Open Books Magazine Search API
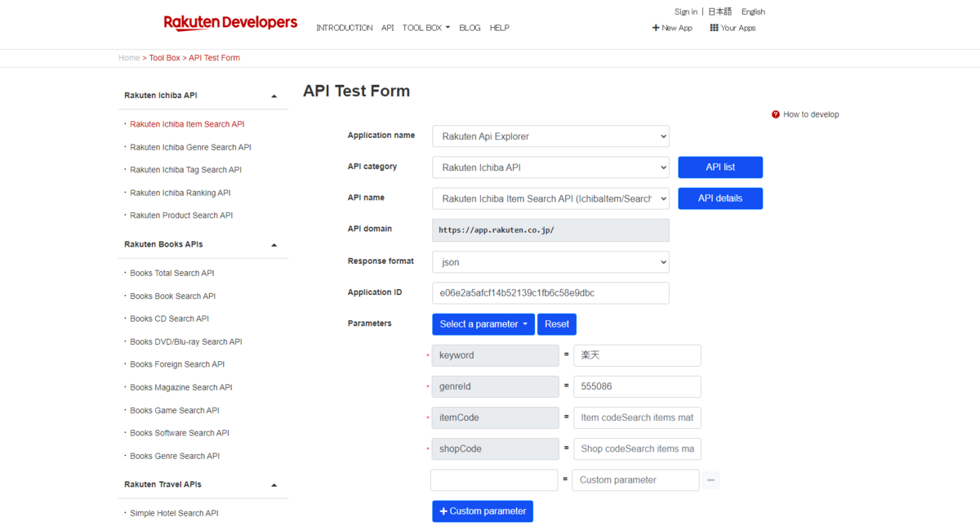 click(x=181, y=387)
